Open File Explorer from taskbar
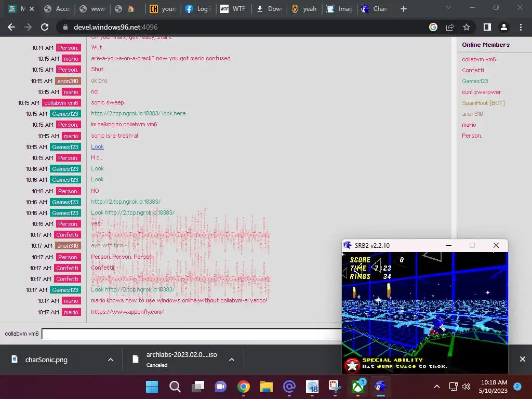 coord(267,387)
